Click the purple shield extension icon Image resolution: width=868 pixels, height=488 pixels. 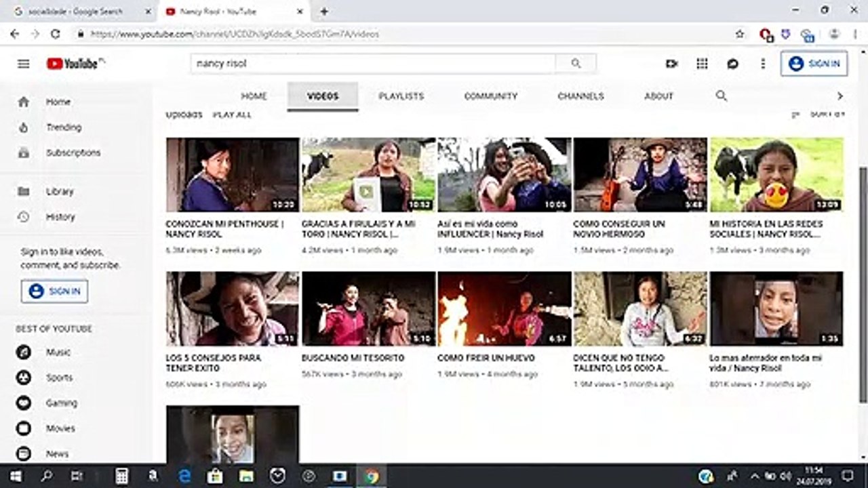pyautogui.click(x=787, y=33)
